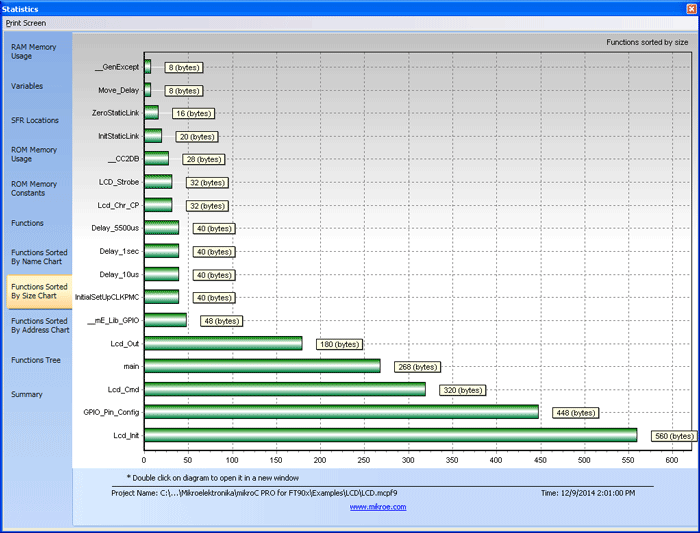Click the 'Functions sorted by size' chart title

pyautogui.click(x=647, y=42)
